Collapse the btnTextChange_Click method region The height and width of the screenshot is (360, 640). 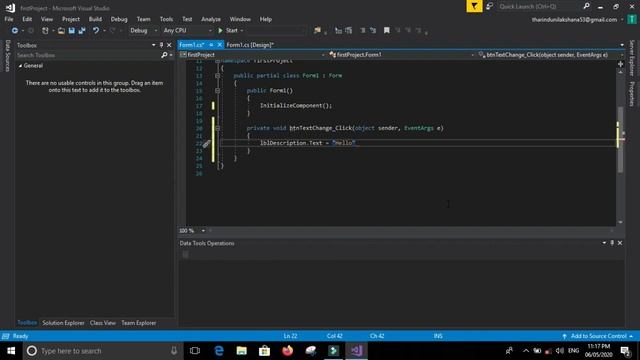click(218, 128)
